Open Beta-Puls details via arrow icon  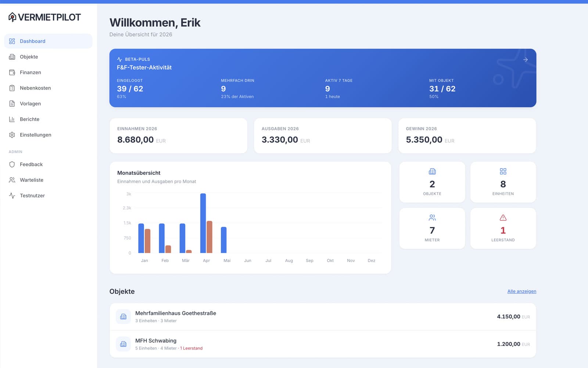526,60
